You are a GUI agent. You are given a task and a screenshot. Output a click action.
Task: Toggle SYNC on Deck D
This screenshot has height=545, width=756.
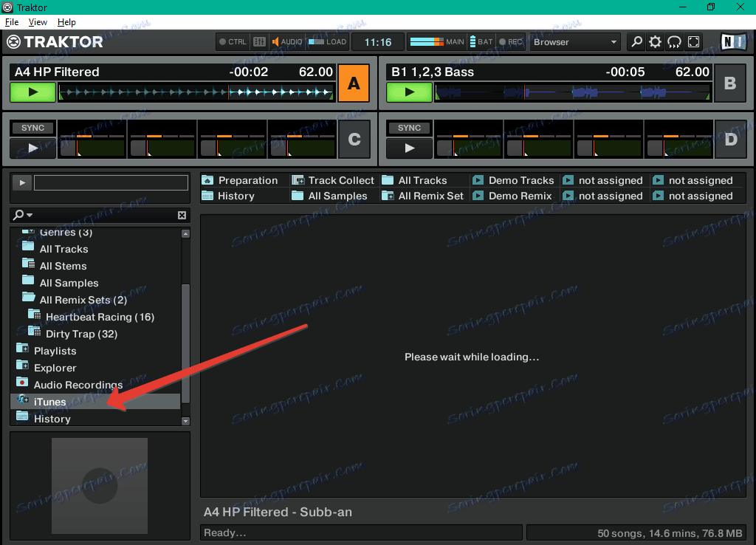click(x=409, y=128)
